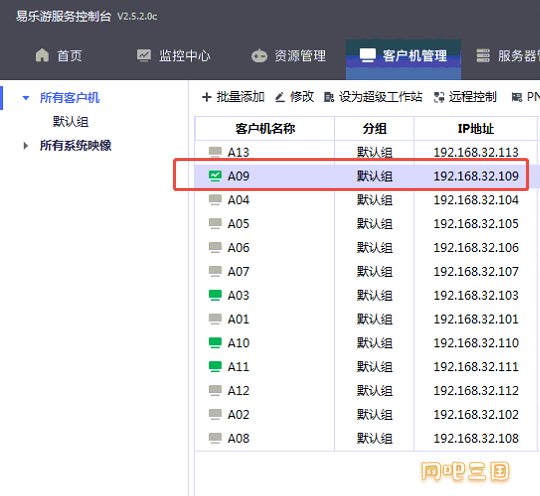
Task: Click the PNP toolbar icon
Action: (x=517, y=97)
